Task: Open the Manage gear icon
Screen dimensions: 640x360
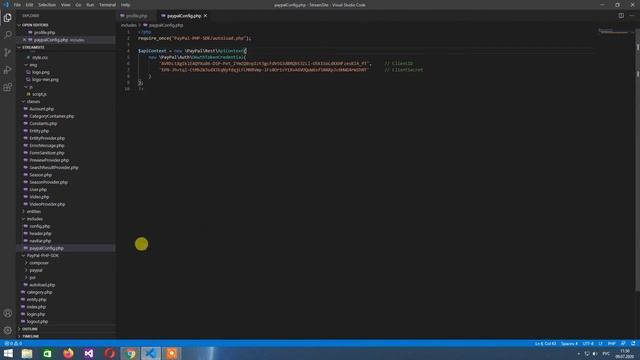Action: (x=7, y=330)
